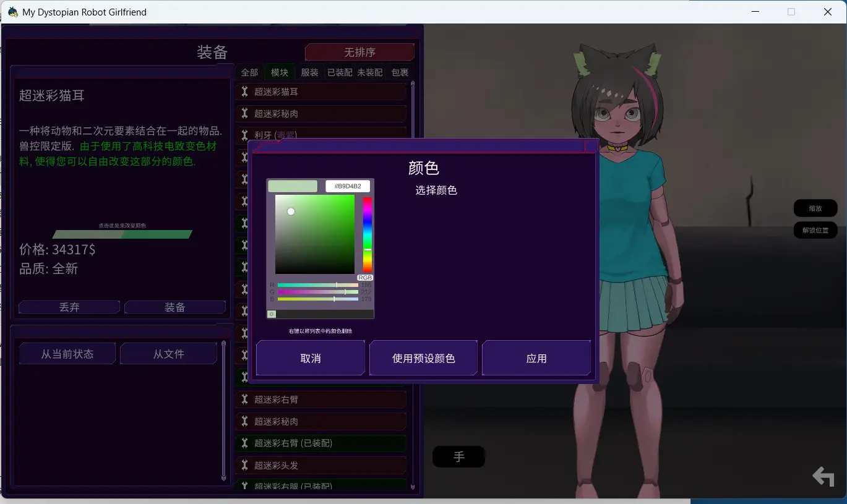Select the 模块 filter tab
Image resolution: width=847 pixels, height=504 pixels.
[280, 72]
